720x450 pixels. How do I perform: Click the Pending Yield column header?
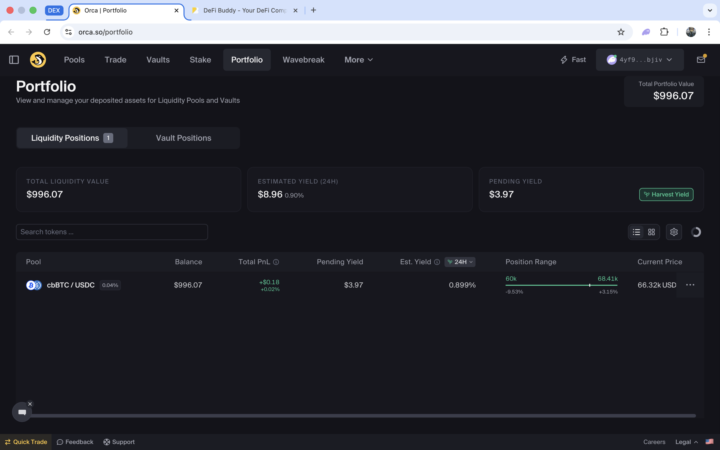click(x=340, y=262)
